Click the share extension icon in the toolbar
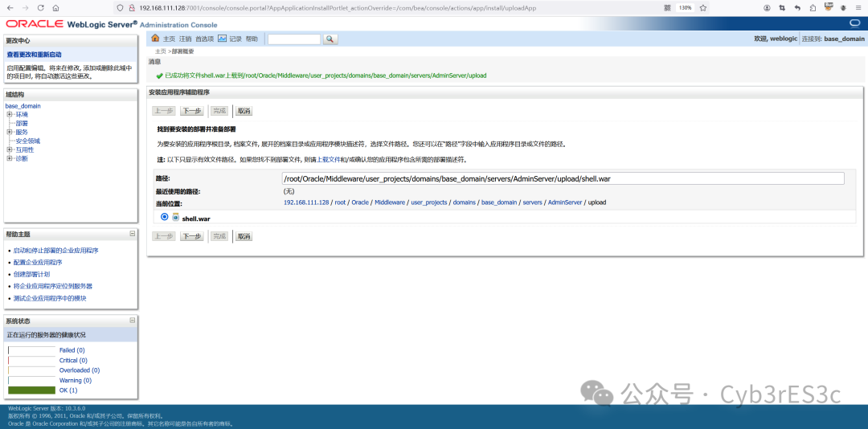The image size is (868, 429). [x=813, y=8]
